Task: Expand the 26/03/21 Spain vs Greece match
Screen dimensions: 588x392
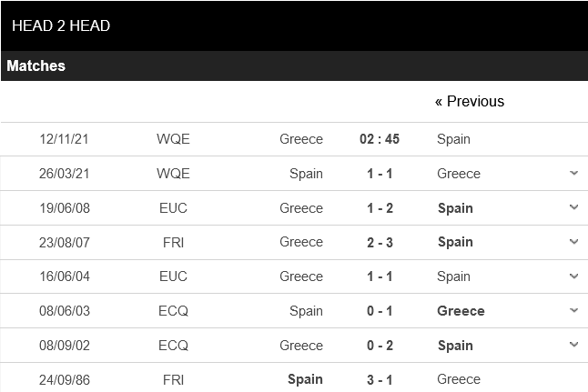Action: pos(573,173)
